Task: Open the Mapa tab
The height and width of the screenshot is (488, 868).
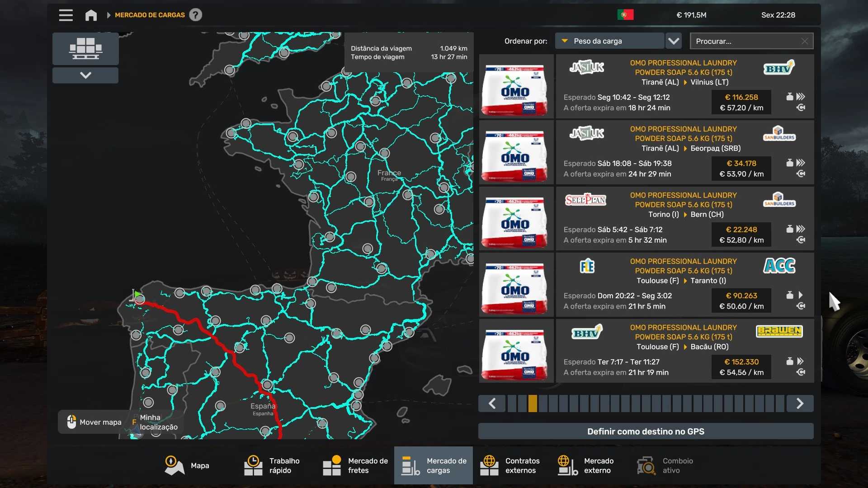Action: (187, 465)
